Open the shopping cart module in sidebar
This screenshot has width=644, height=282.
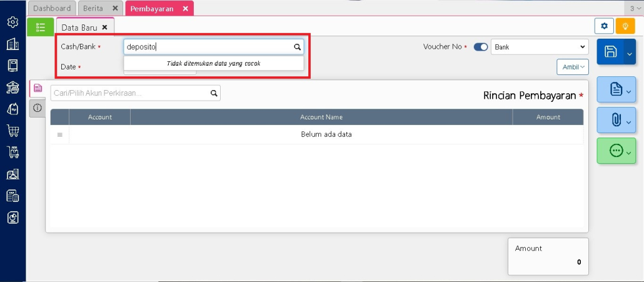click(13, 131)
